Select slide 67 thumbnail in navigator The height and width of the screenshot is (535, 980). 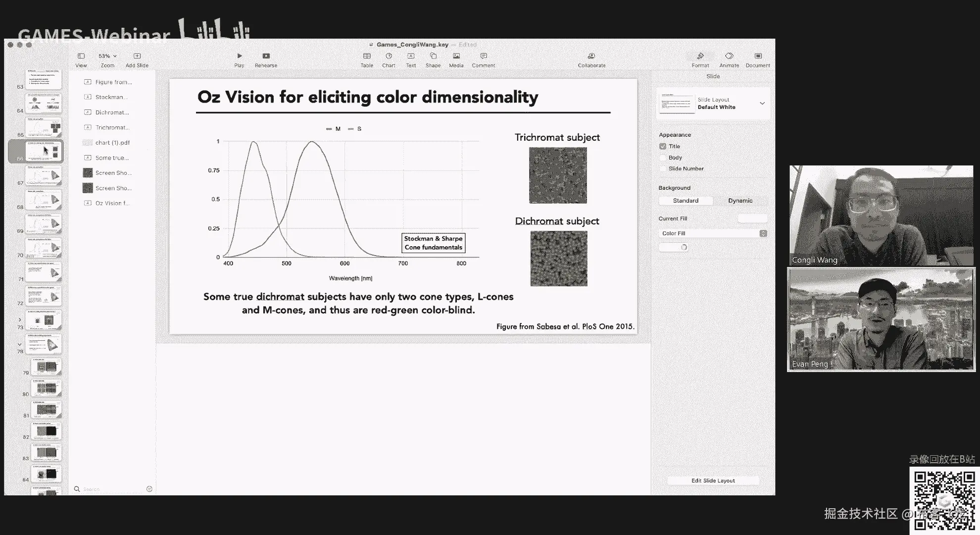coord(44,176)
